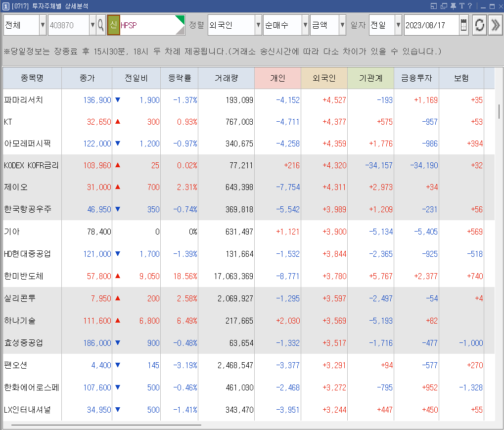
Task: Click KODEX KOFR금리 institution value -34,157
Action: [379, 166]
